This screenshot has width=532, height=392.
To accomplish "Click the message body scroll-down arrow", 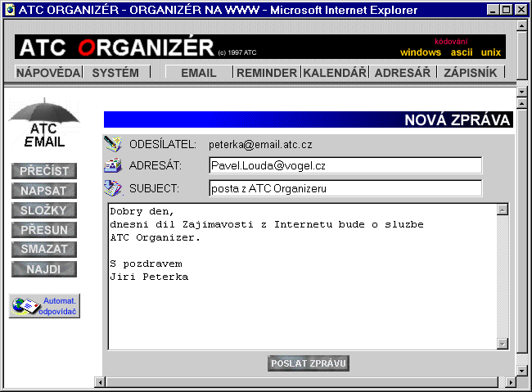I will (x=503, y=344).
